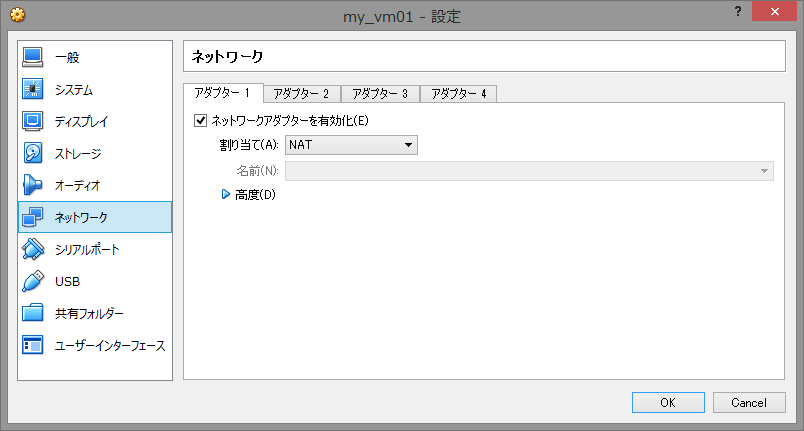The image size is (804, 431).
Task: Switch to the アダプター 1 tab
Action: click(x=223, y=93)
